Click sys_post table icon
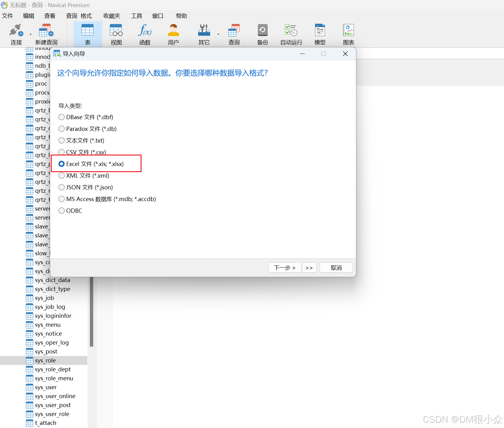 coord(30,352)
